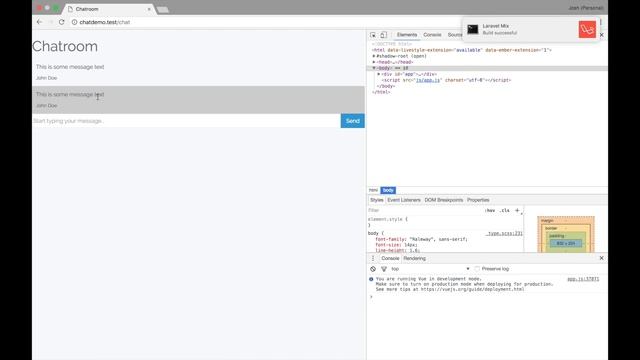The height and width of the screenshot is (360, 640).
Task: Expand the head element node
Action: click(x=374, y=62)
